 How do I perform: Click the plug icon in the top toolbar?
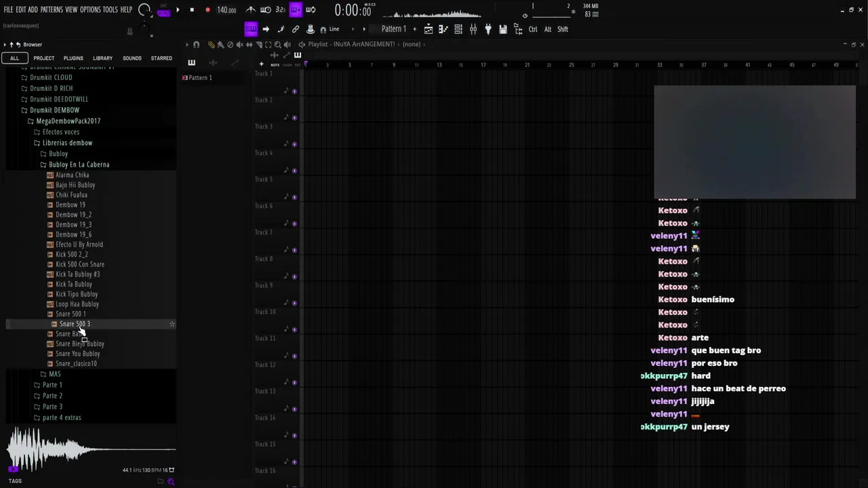click(x=488, y=29)
